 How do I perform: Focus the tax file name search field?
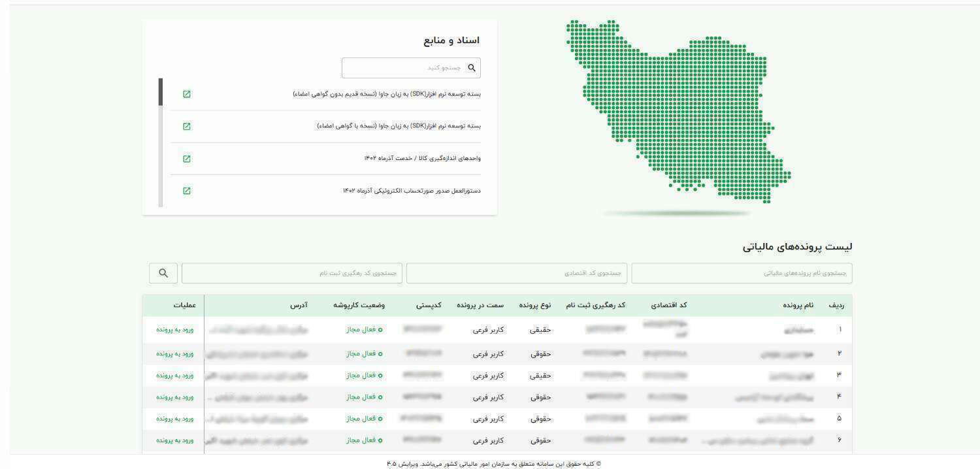coord(742,273)
